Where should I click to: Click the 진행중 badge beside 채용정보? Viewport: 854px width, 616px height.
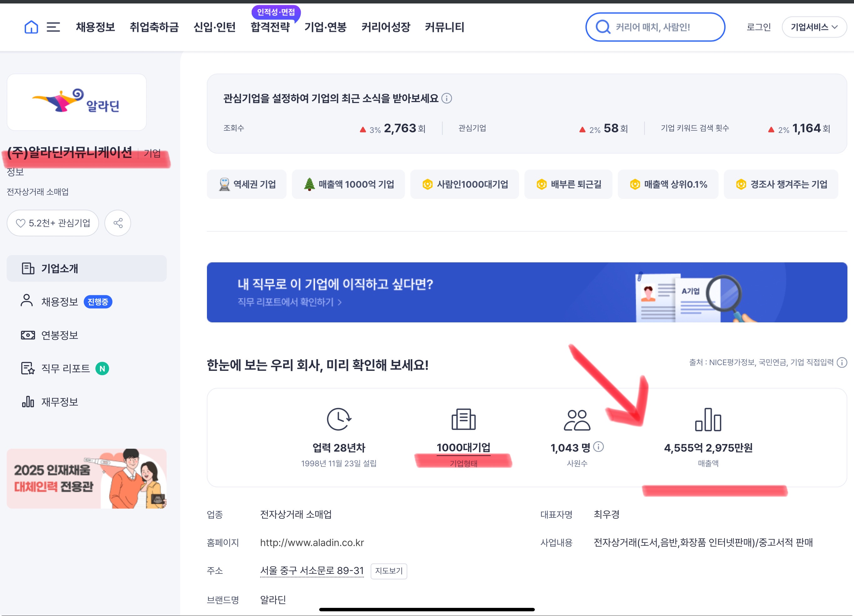pyautogui.click(x=98, y=302)
